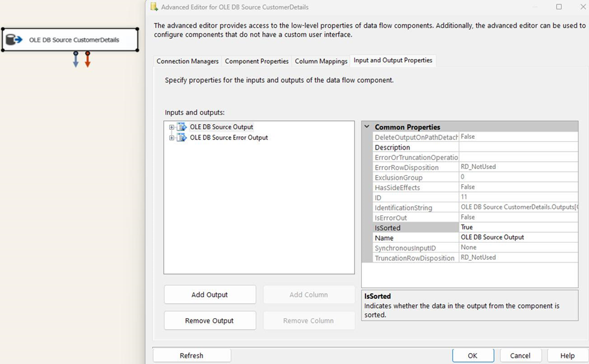Expand the OLE DB Source Error Output node

tap(172, 137)
